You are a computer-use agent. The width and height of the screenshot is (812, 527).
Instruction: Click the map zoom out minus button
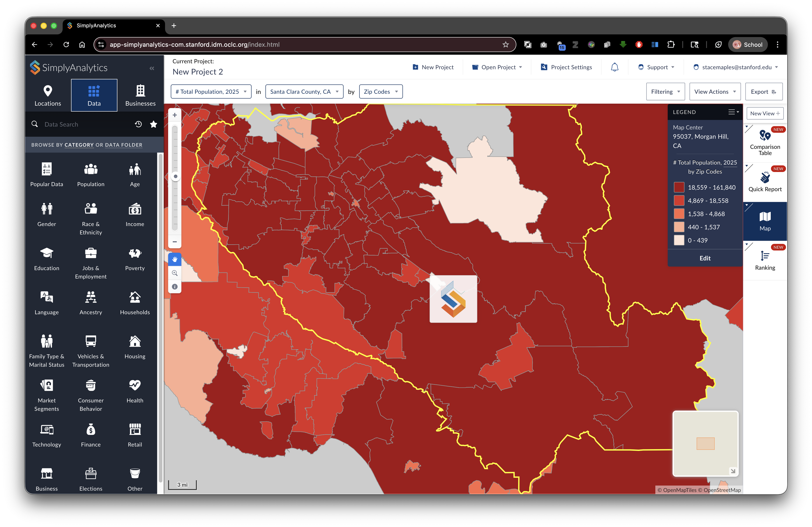(175, 242)
